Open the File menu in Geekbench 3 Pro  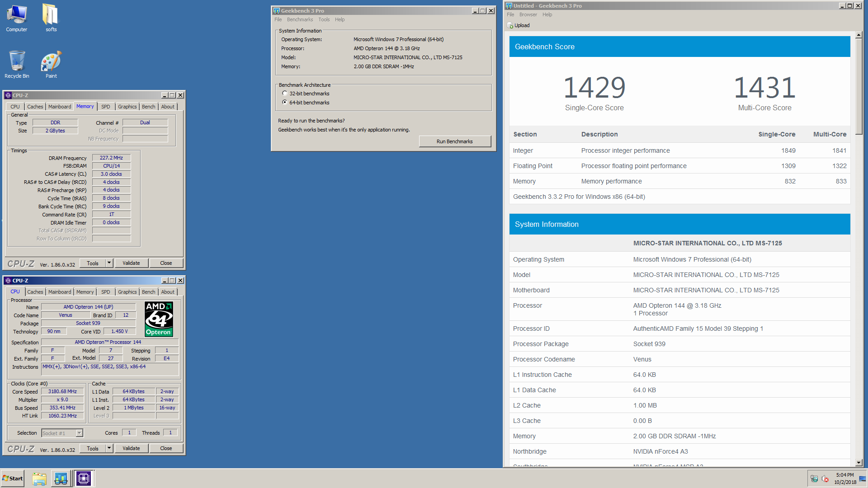click(x=278, y=19)
